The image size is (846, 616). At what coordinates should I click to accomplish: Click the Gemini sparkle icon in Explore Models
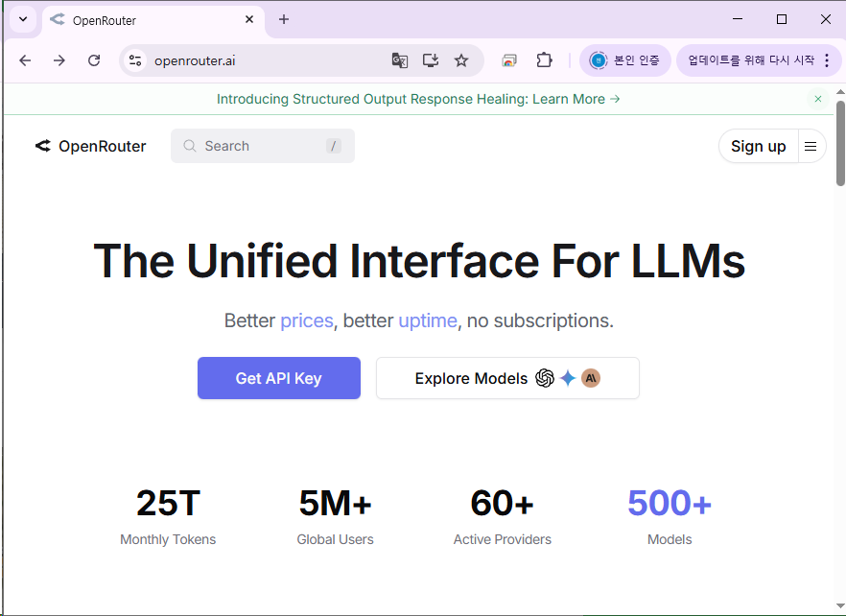tap(568, 378)
